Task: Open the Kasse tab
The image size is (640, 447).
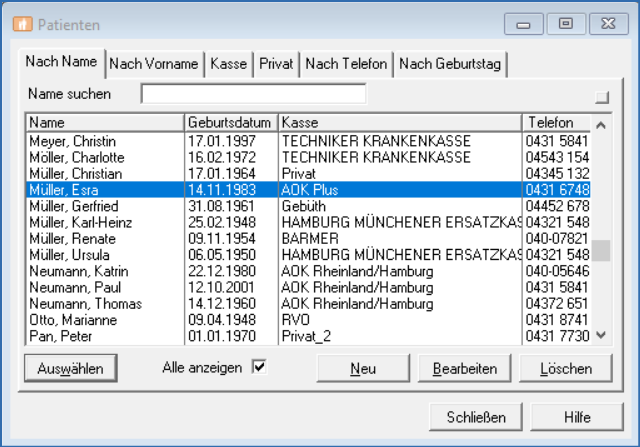Action: [x=229, y=64]
